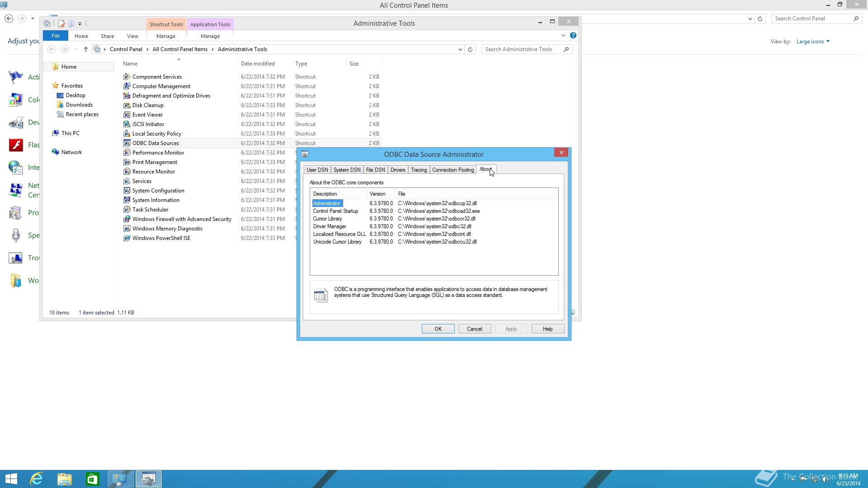Select Windows Memory Diagnostic icon

[127, 229]
